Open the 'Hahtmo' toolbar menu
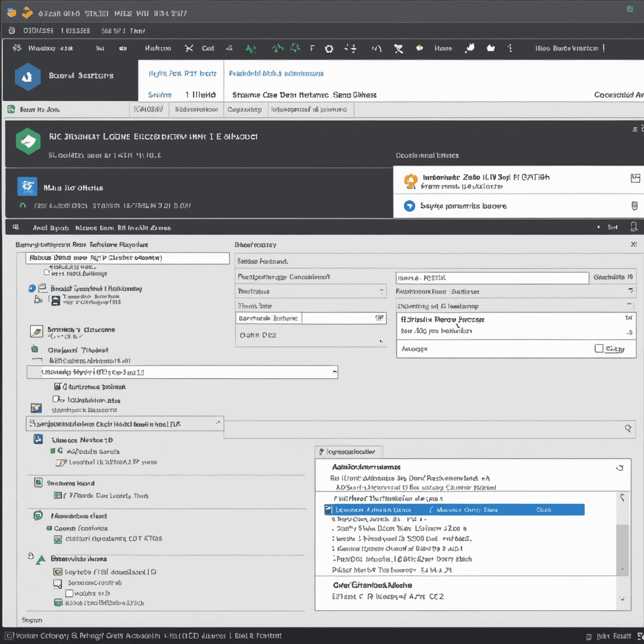The image size is (644, 644). click(x=158, y=48)
